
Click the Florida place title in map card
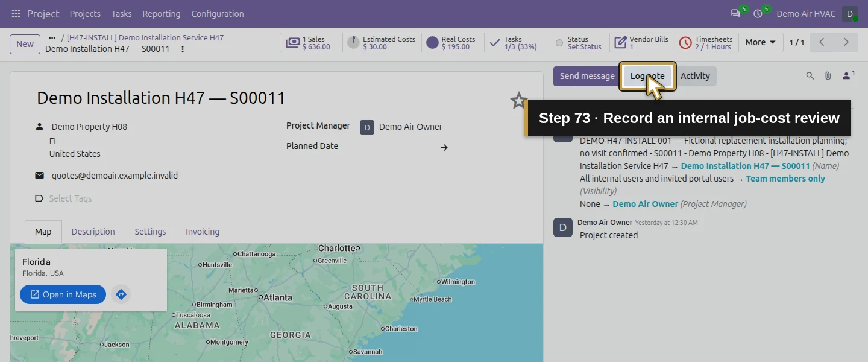[x=36, y=262]
